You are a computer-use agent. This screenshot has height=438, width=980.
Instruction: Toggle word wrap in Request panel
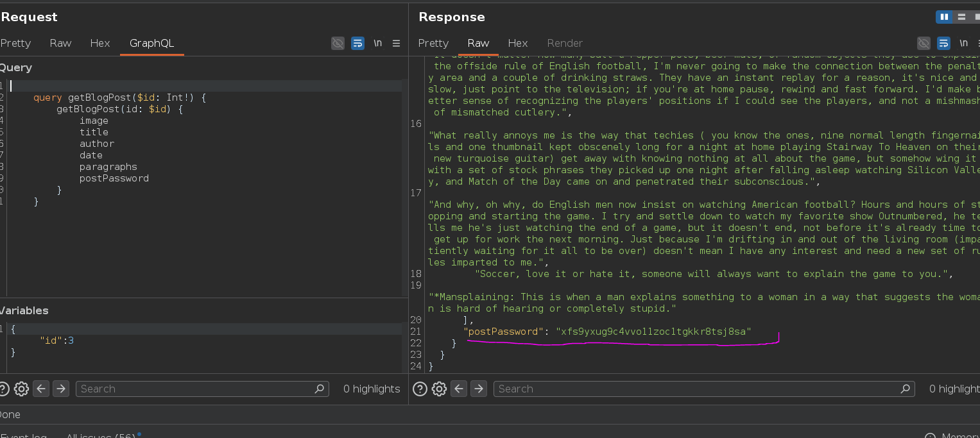coord(358,43)
